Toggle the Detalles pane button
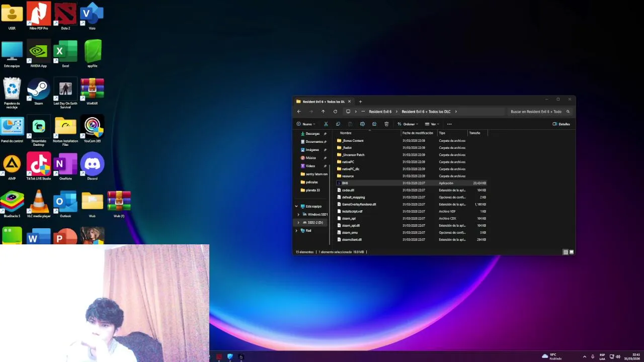 coord(561,124)
